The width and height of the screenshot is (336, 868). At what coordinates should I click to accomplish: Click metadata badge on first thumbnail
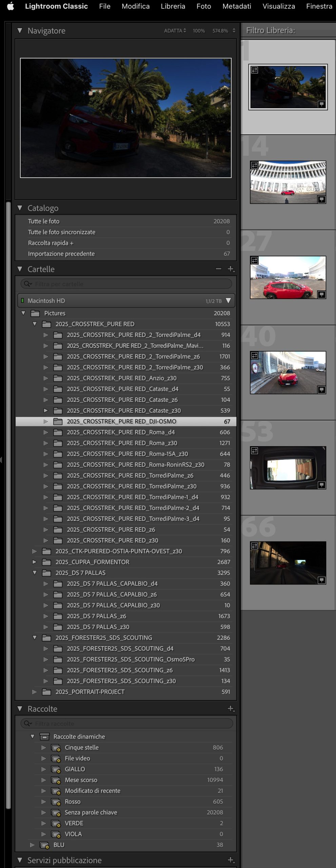[321, 104]
